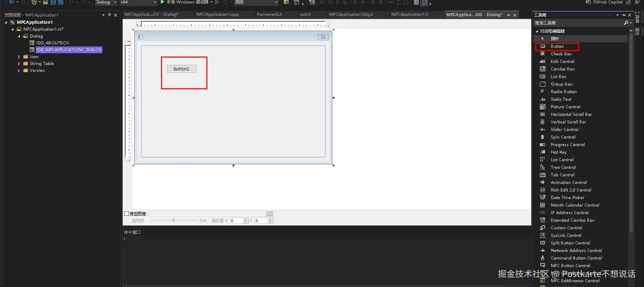Adjust the 透明度 transparency slider handle
The width and height of the screenshot is (644, 287).
(174, 220)
